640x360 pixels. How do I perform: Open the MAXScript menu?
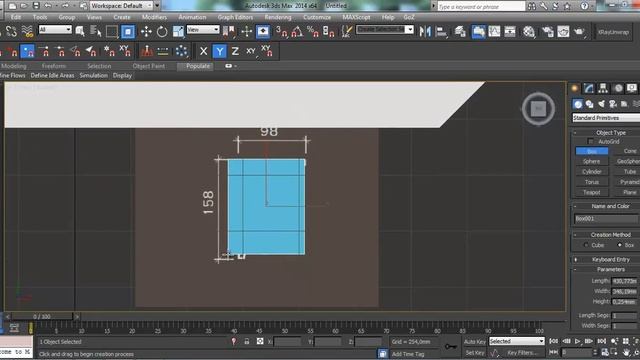coord(356,17)
